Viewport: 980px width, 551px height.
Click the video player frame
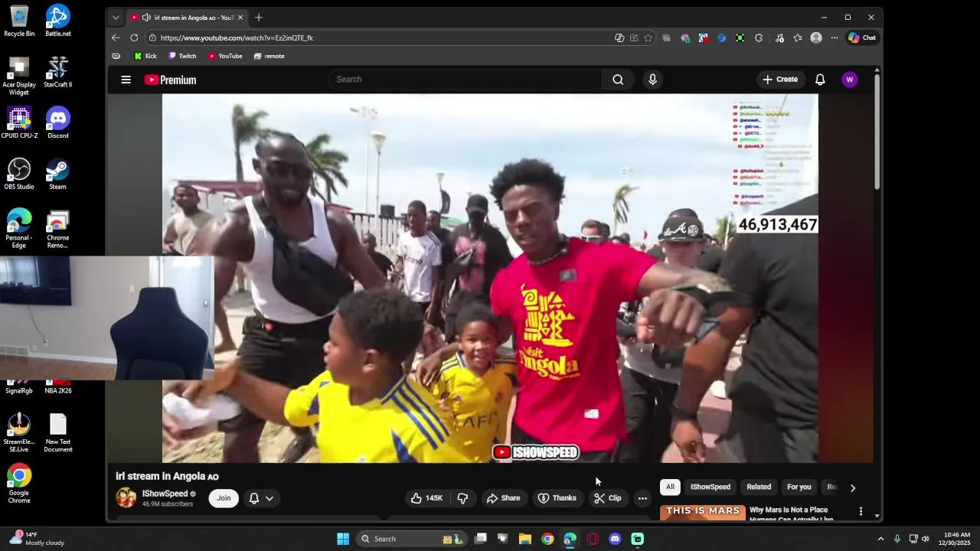(x=490, y=279)
